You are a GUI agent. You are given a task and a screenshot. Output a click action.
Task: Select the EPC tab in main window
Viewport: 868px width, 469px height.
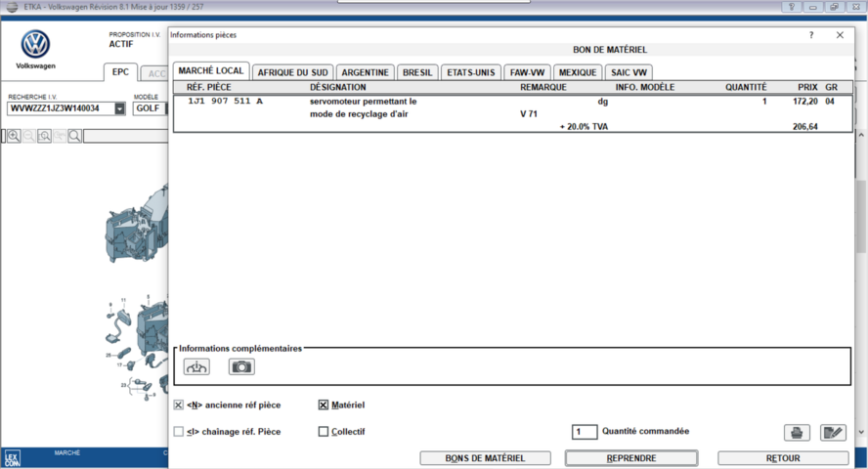point(120,72)
